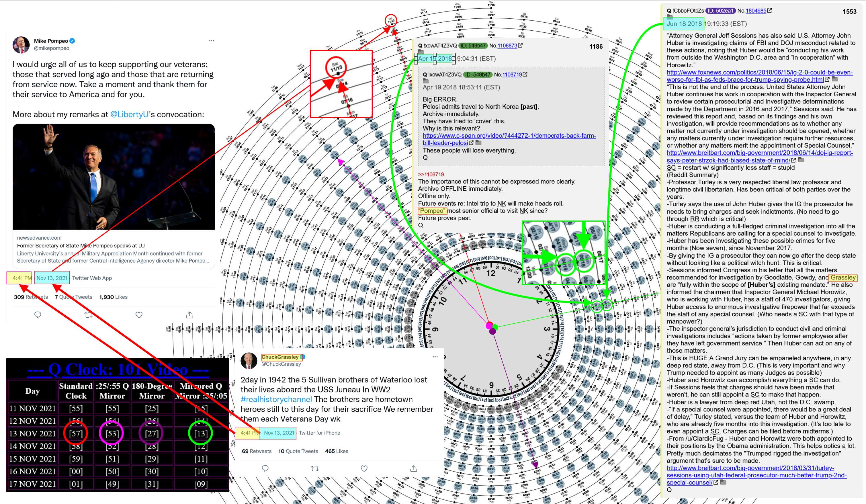Open the more options menu on Pompeo's tweet
Image resolution: width=866 pixels, height=504 pixels.
pyautogui.click(x=211, y=41)
